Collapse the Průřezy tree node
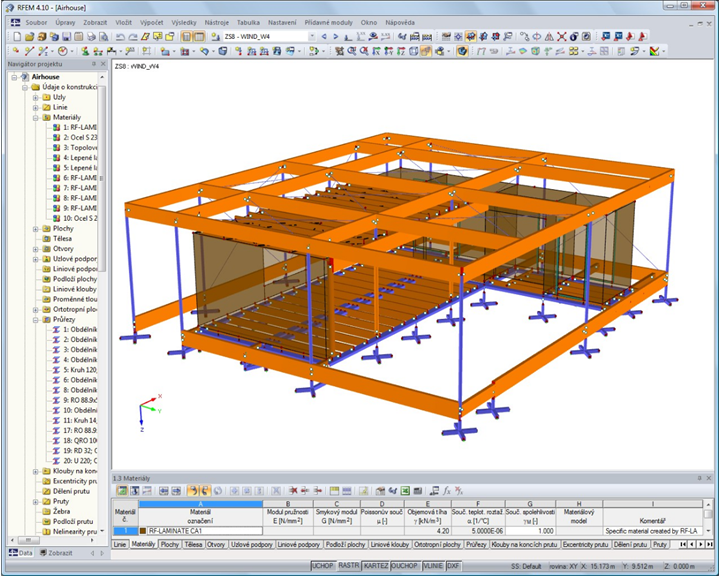Screen dimensions: 720x576 pyautogui.click(x=36, y=320)
